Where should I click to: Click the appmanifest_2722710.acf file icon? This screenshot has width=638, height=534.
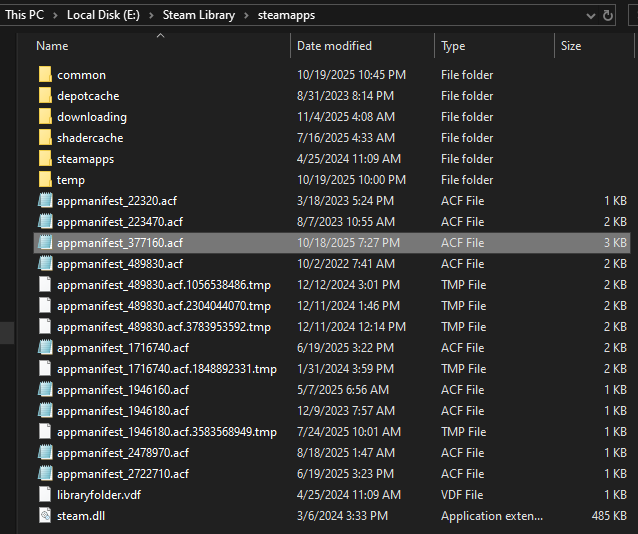[45, 474]
